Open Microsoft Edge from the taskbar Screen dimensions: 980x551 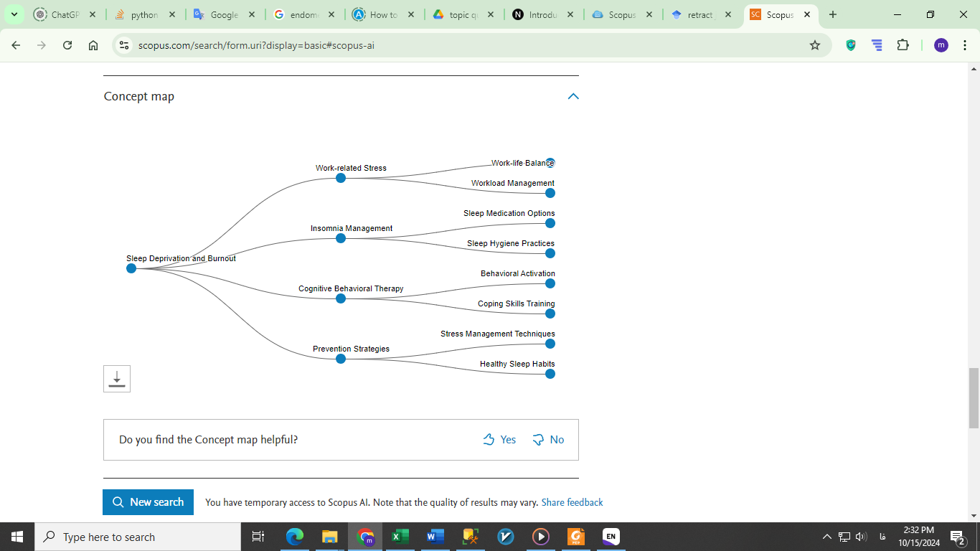point(295,537)
